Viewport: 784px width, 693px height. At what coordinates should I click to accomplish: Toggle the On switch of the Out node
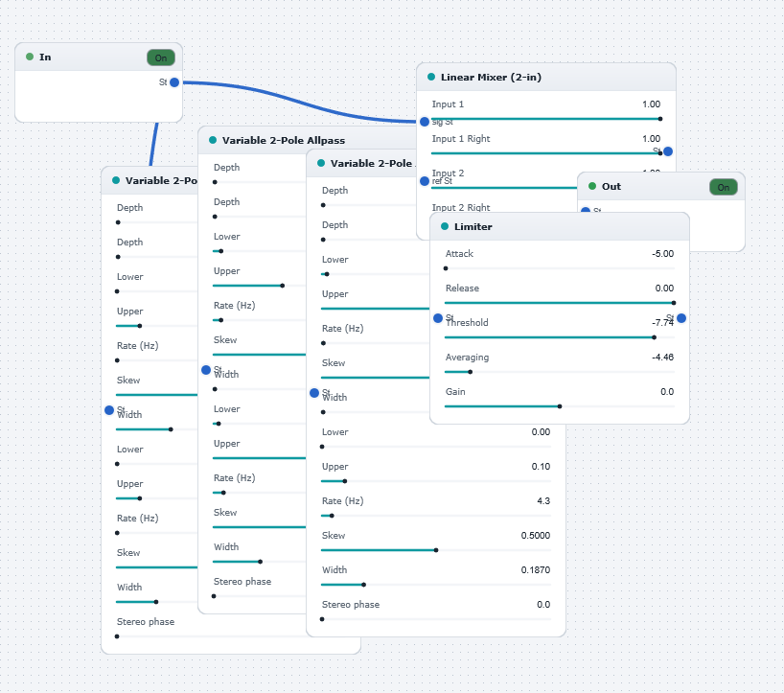(x=723, y=187)
